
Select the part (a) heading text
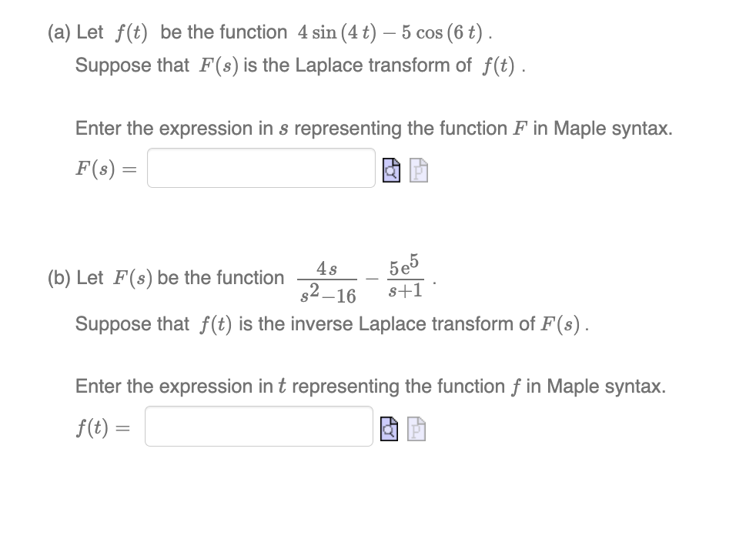tap(154, 32)
